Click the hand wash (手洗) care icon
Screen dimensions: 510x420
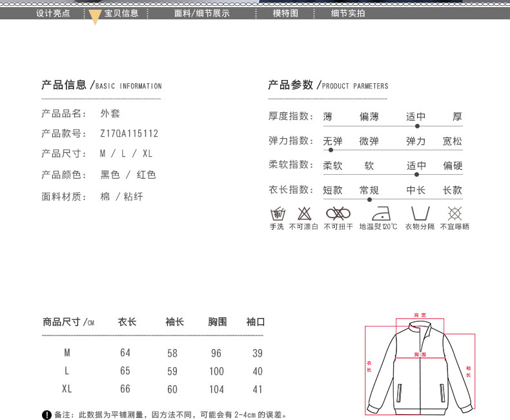point(278,214)
